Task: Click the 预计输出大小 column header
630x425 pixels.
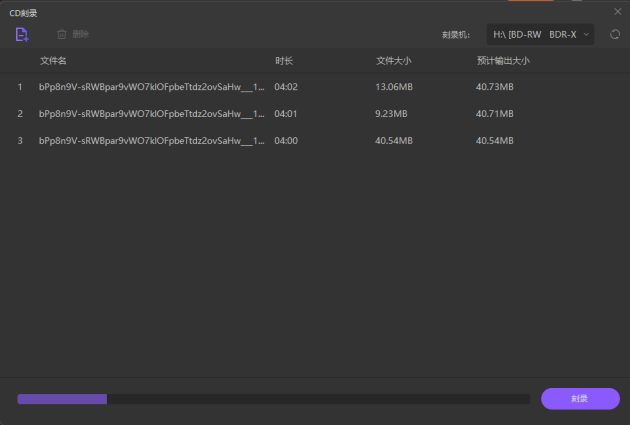Action: click(x=503, y=61)
